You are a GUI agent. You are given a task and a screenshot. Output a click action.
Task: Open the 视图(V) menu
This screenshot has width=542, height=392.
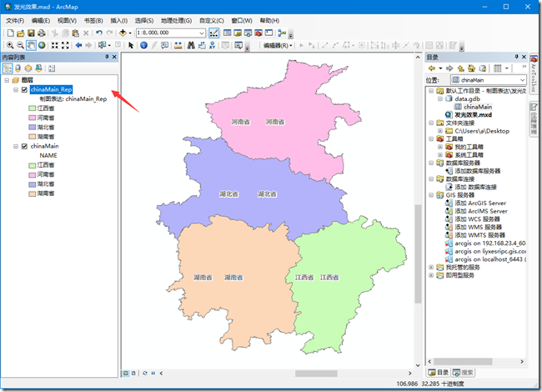(x=67, y=21)
